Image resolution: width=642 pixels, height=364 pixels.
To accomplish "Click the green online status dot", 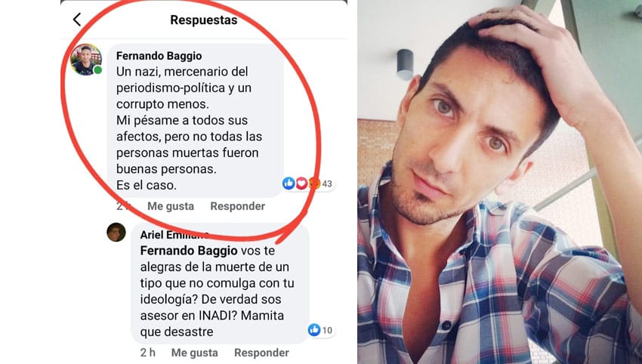I will tap(97, 70).
